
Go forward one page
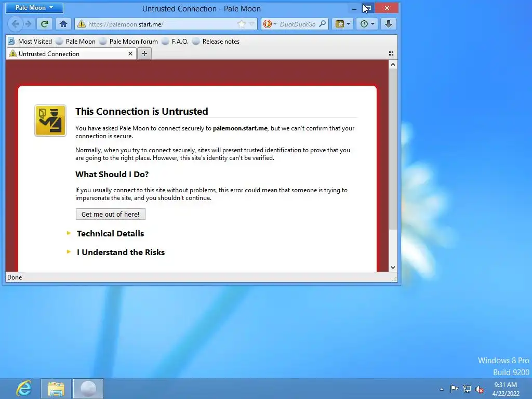pyautogui.click(x=29, y=24)
